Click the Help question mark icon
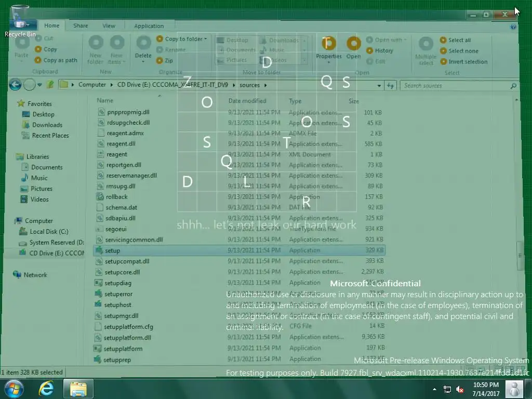Image resolution: width=532 pixels, height=399 pixels. pyautogui.click(x=513, y=27)
